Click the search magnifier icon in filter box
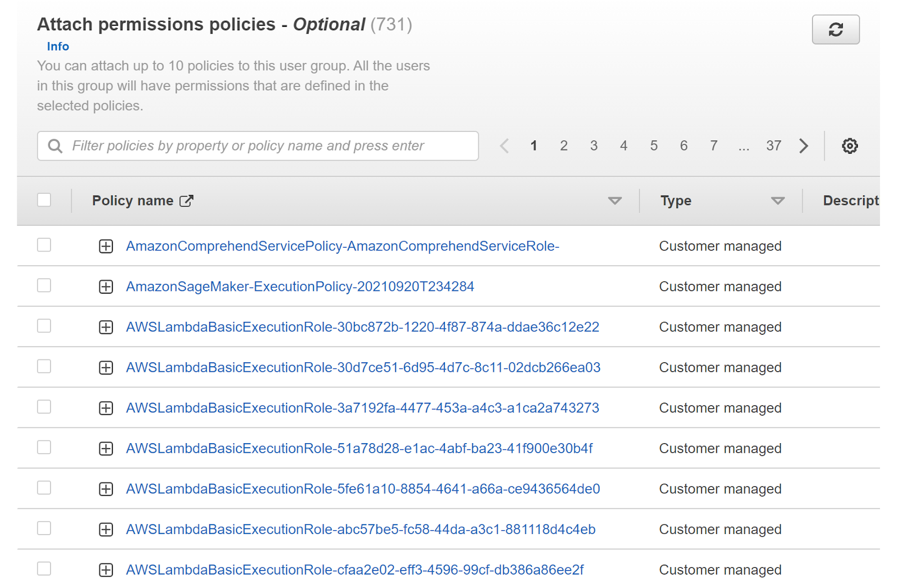 point(55,146)
